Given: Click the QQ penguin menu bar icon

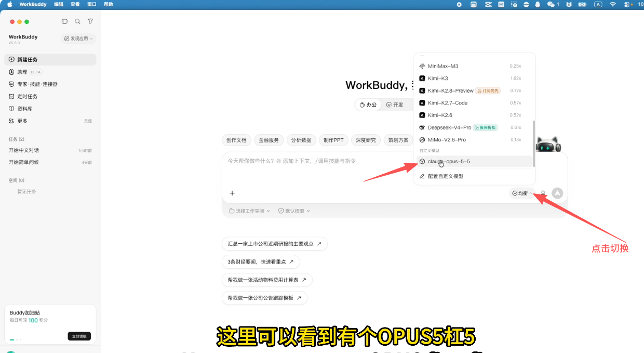Looking at the screenshot, I should (x=538, y=4).
